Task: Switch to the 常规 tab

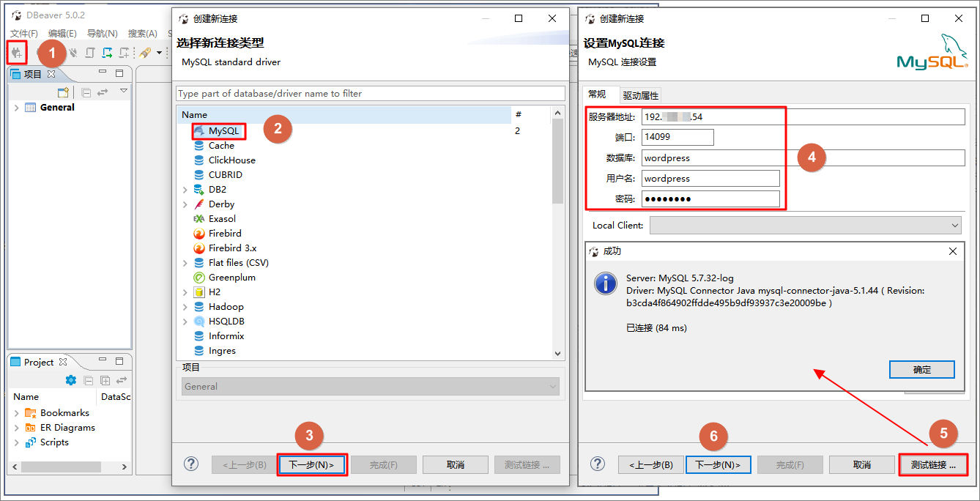Action: pyautogui.click(x=597, y=94)
